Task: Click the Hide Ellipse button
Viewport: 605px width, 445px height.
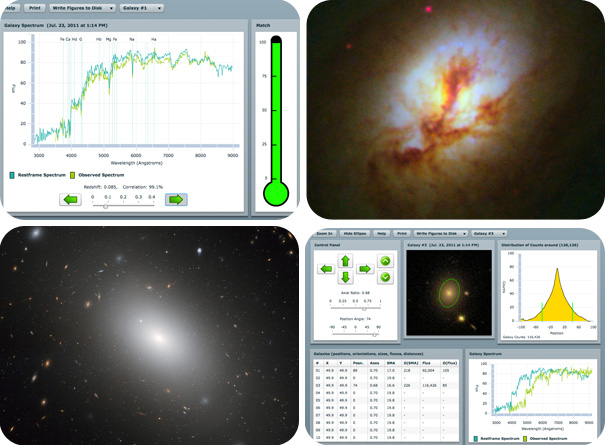Action: (x=355, y=233)
